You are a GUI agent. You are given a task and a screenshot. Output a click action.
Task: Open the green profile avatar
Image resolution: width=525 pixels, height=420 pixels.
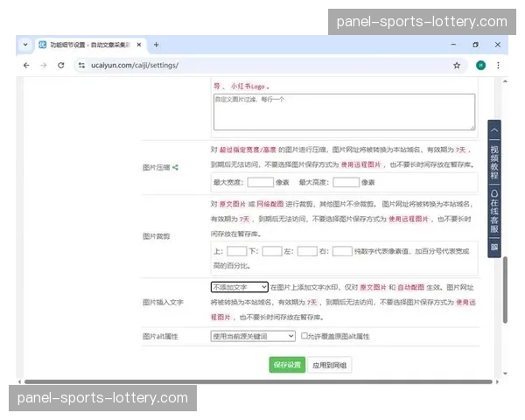480,66
